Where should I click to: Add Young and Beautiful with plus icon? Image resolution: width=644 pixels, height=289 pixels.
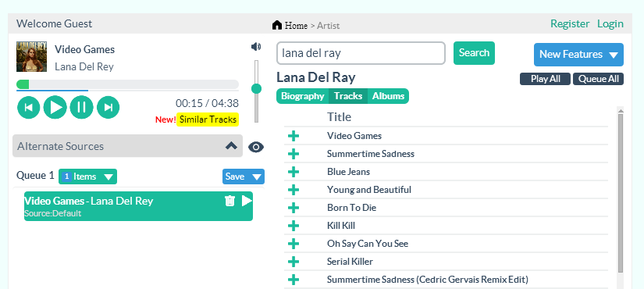click(x=294, y=190)
